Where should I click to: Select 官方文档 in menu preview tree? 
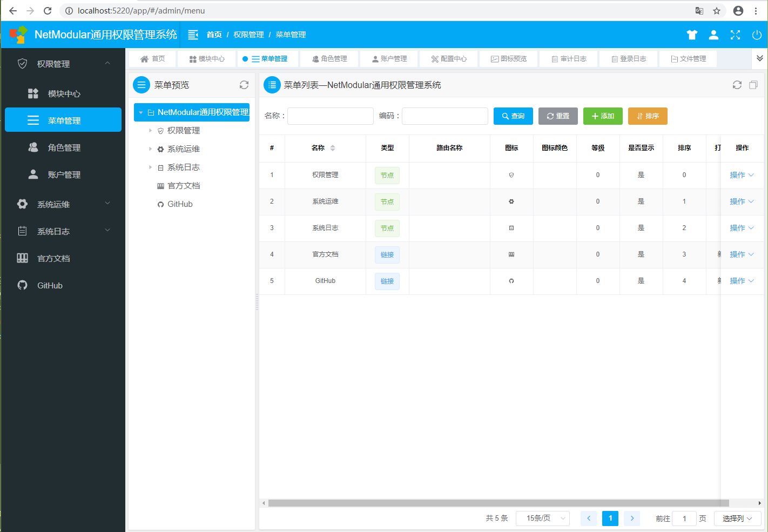pyautogui.click(x=184, y=186)
